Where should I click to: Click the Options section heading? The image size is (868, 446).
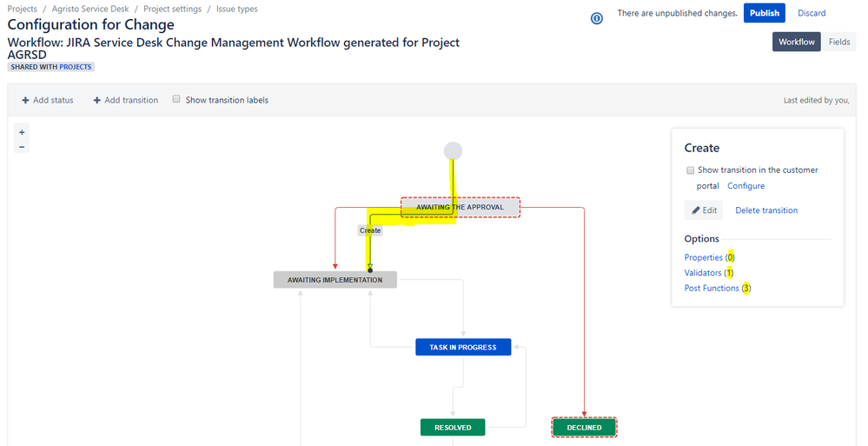coord(701,239)
